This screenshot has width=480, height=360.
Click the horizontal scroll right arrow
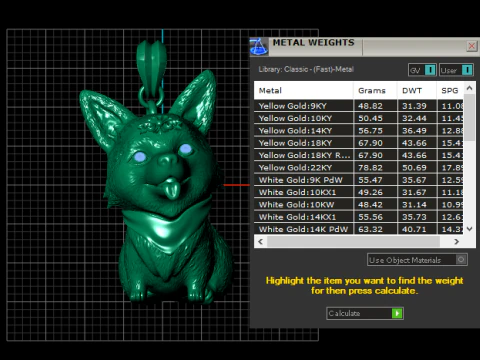(x=456, y=241)
